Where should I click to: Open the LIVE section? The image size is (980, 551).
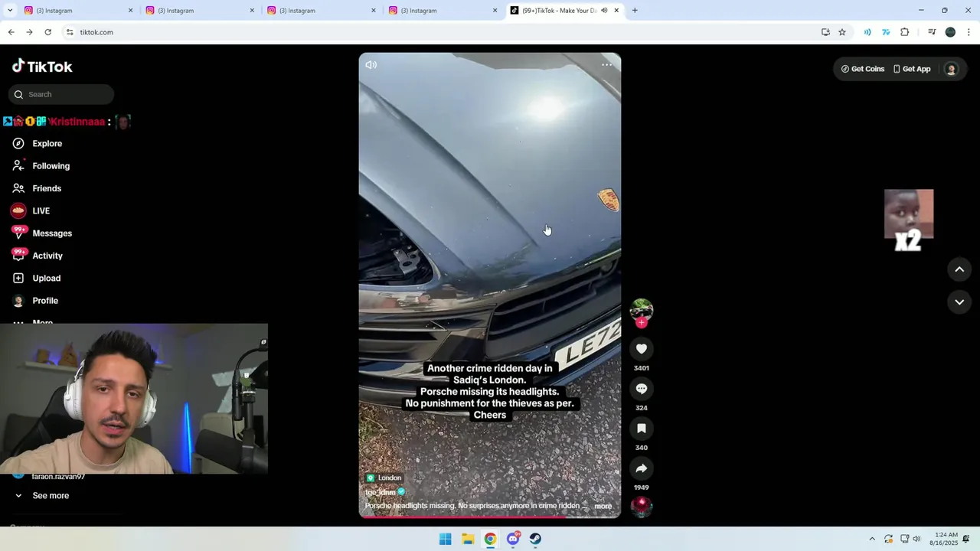41,210
